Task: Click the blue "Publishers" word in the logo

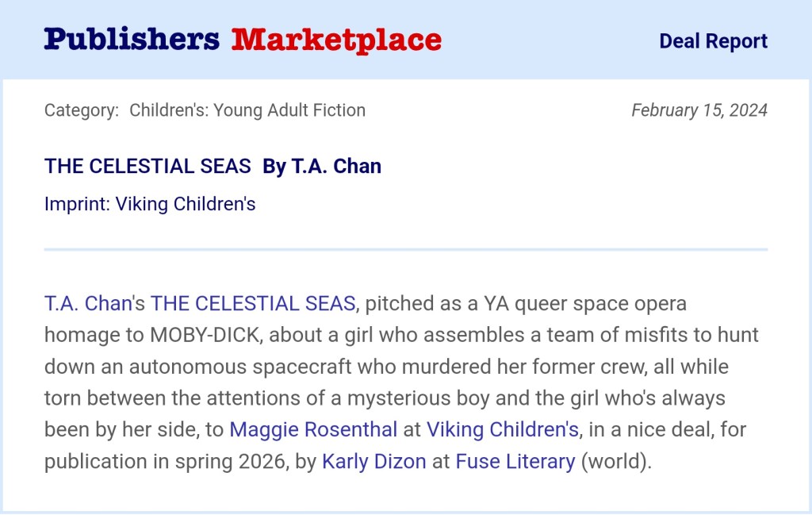Action: [x=132, y=39]
